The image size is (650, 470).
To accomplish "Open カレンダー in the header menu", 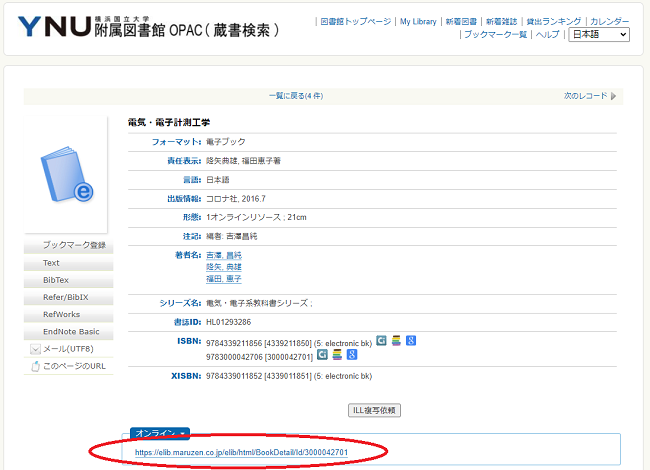I will tap(610, 22).
